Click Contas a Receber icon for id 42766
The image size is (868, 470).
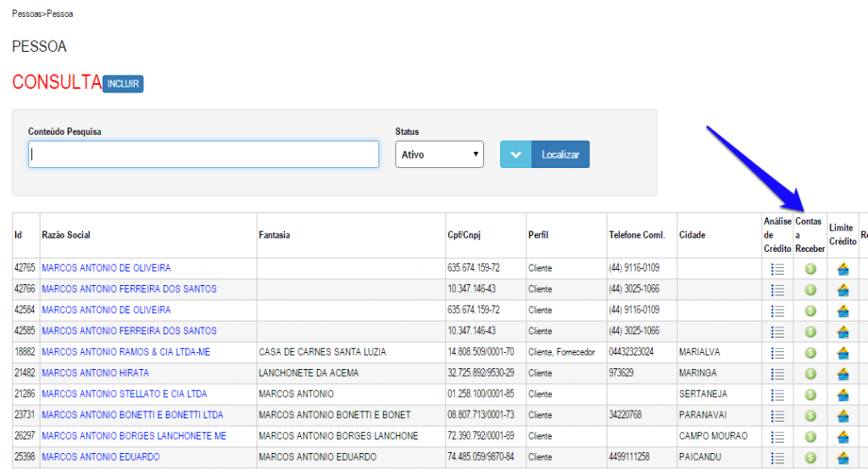pos(810,289)
